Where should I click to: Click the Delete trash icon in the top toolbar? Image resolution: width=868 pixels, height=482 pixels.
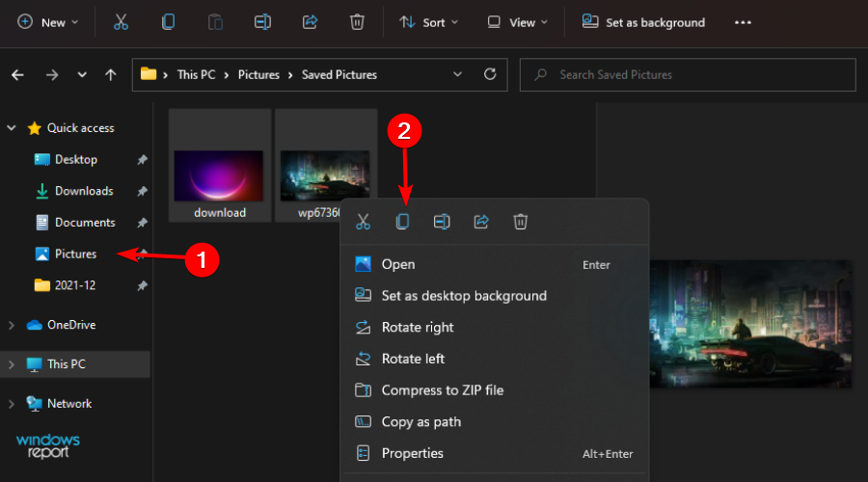point(357,22)
